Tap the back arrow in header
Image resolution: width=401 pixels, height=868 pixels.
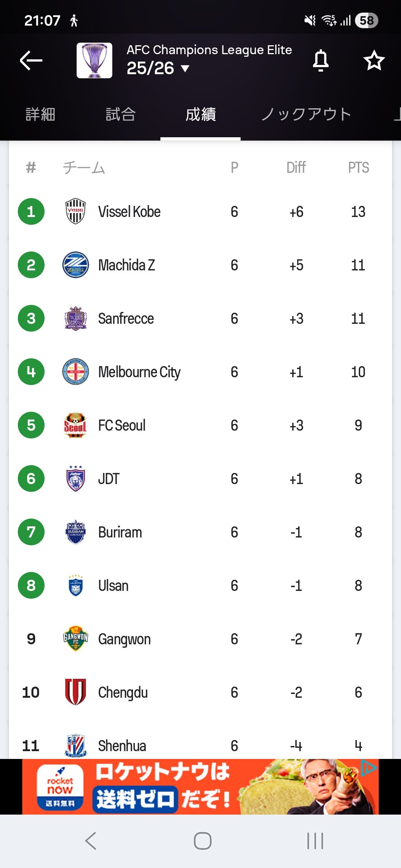[x=31, y=60]
